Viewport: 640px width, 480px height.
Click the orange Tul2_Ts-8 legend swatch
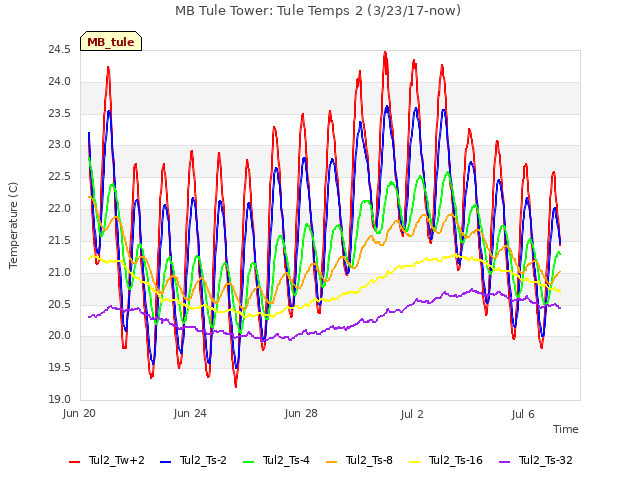(x=331, y=462)
